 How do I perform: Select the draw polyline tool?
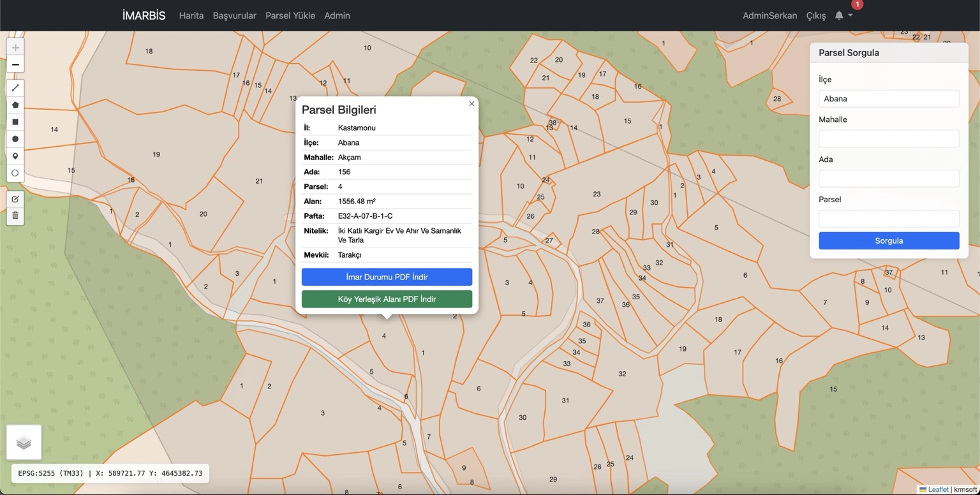15,88
